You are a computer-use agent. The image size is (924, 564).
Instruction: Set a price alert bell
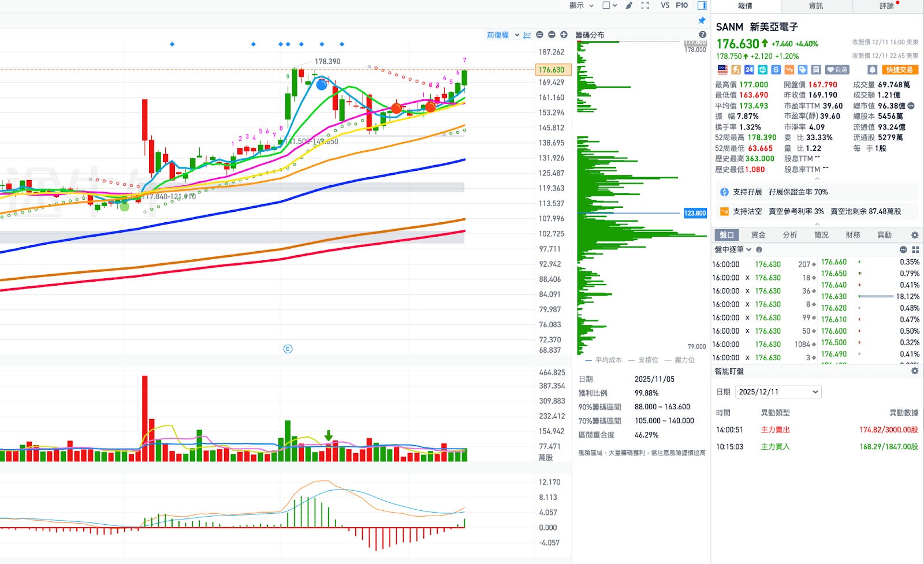coord(873,70)
